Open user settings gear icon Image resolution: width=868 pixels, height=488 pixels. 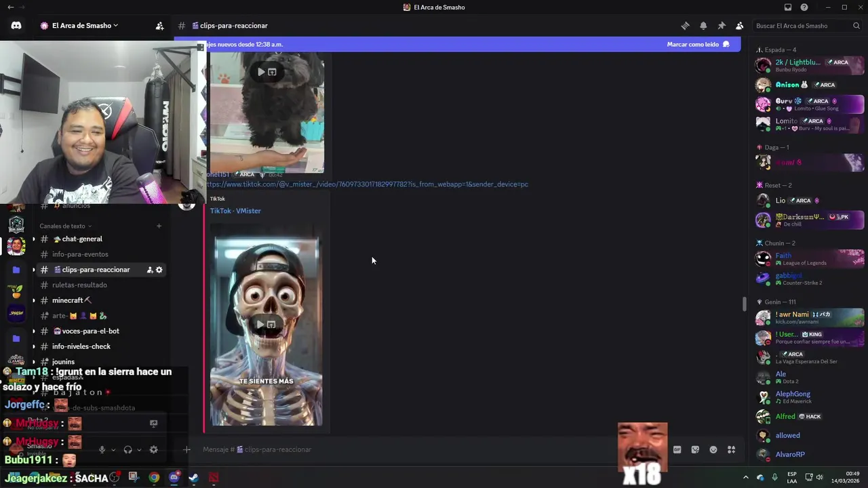pos(153,449)
